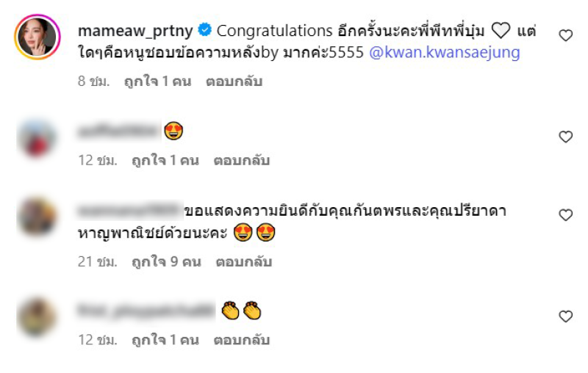
Task: View likes on the clapping hands comment
Action: [165, 340]
